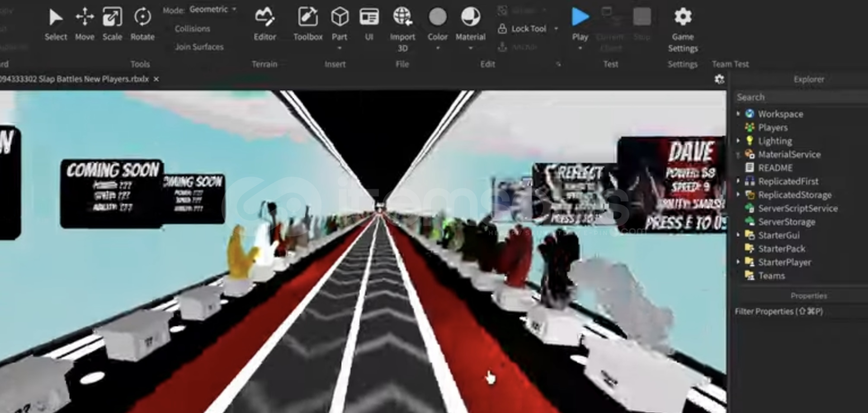This screenshot has width=868, height=413.
Task: Switch to the Slap Battles New Players.rbxlx tab
Action: point(75,79)
